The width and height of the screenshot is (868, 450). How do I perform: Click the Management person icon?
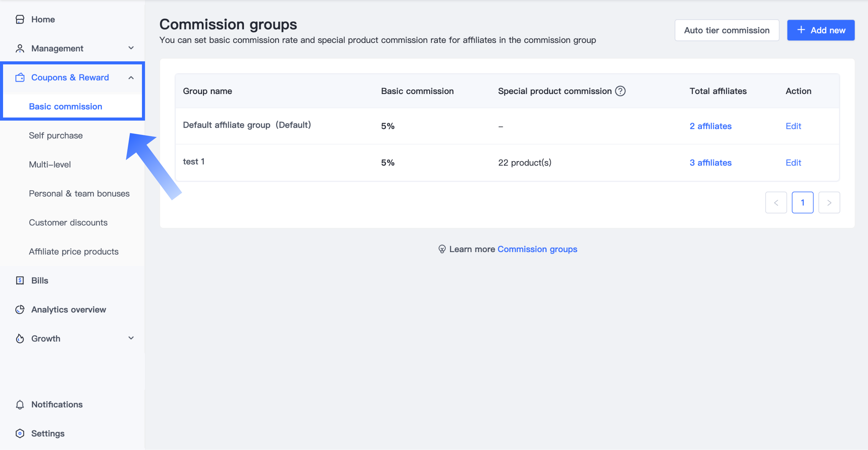coord(20,48)
